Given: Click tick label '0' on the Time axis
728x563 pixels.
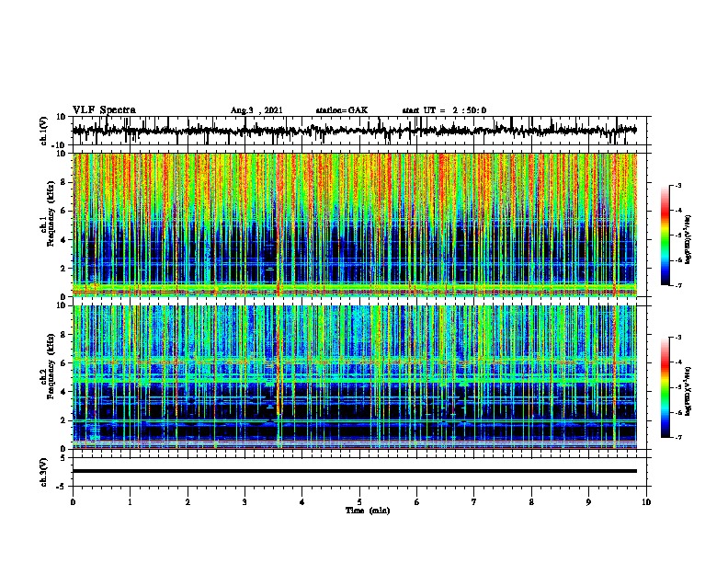Looking at the screenshot, I should tap(73, 502).
